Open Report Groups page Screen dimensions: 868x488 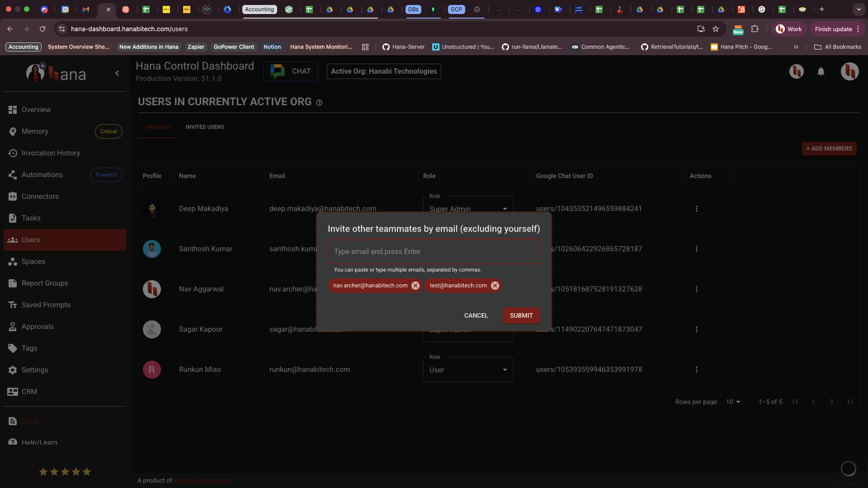point(65,283)
